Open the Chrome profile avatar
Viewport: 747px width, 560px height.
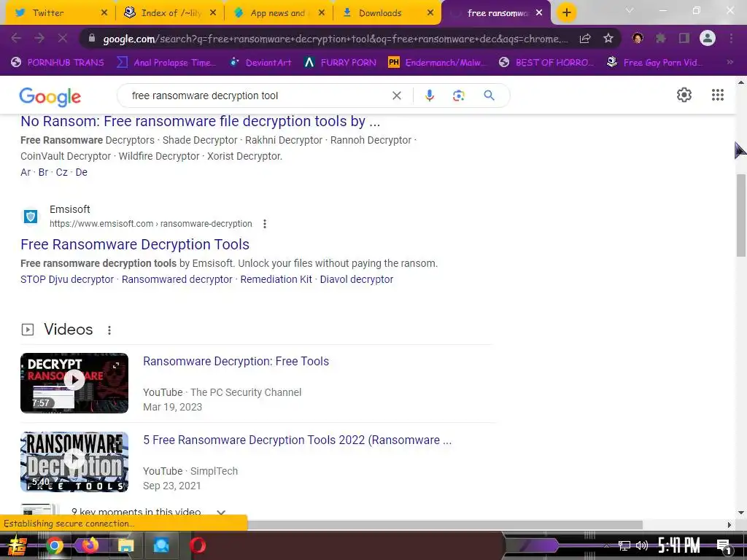[x=708, y=38]
